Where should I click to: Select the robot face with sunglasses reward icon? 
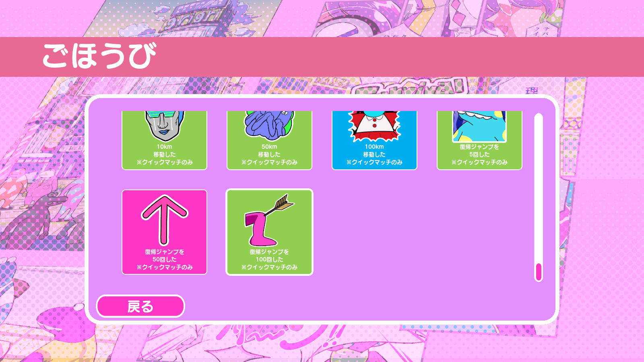click(164, 126)
